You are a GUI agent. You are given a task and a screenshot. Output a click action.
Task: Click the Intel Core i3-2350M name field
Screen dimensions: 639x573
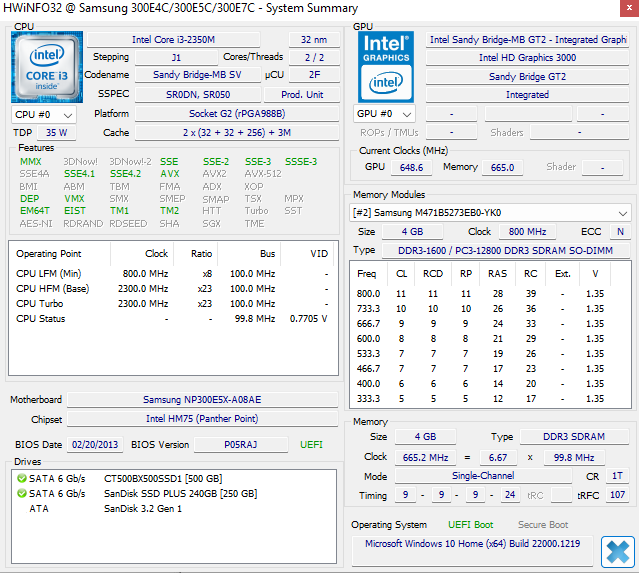coord(173,40)
